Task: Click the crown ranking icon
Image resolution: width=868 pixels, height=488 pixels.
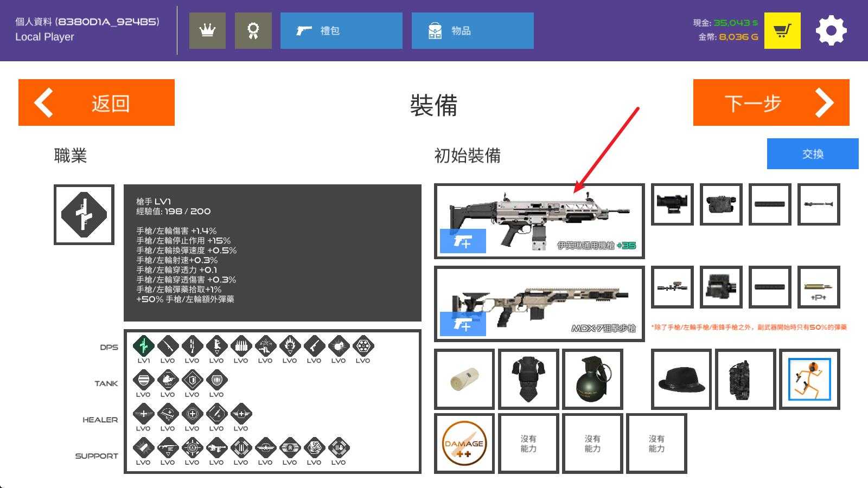Action: pyautogui.click(x=207, y=31)
